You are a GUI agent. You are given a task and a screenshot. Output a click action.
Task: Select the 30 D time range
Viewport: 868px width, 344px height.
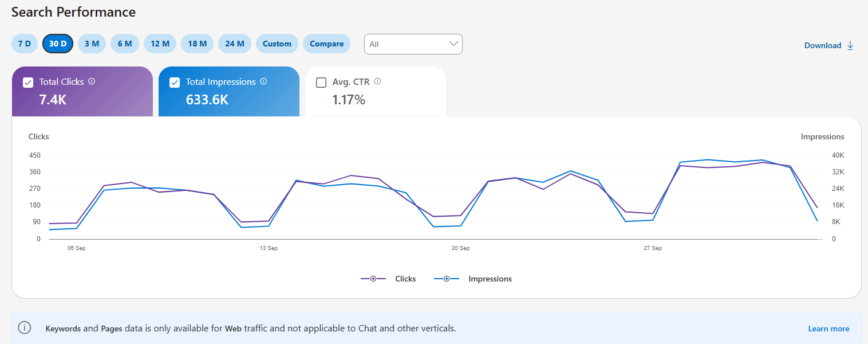[x=58, y=44]
